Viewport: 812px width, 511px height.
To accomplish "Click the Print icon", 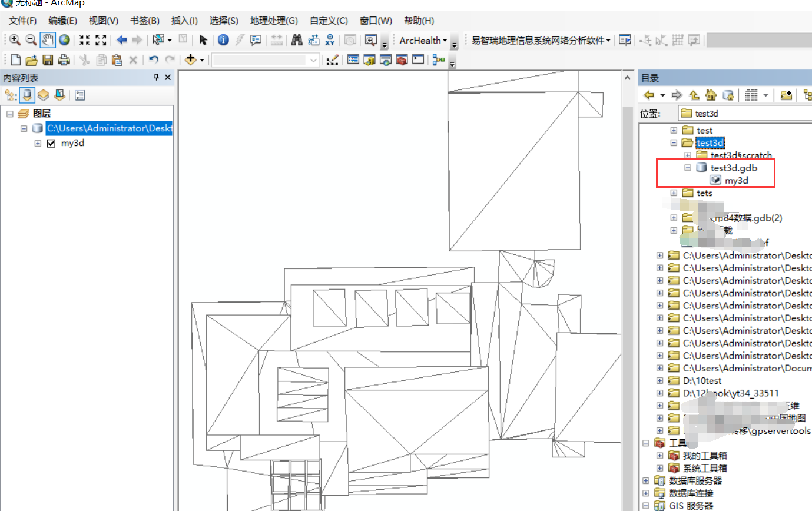I will (x=64, y=59).
